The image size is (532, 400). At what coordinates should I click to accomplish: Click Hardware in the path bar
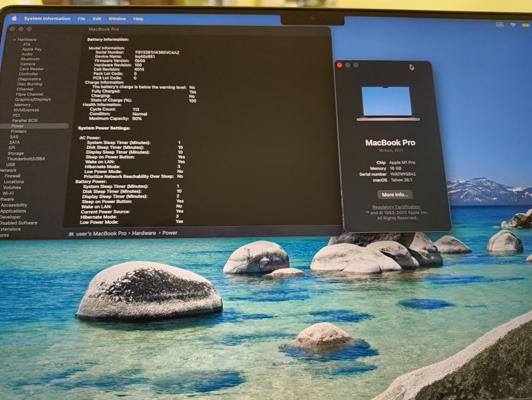[144, 233]
